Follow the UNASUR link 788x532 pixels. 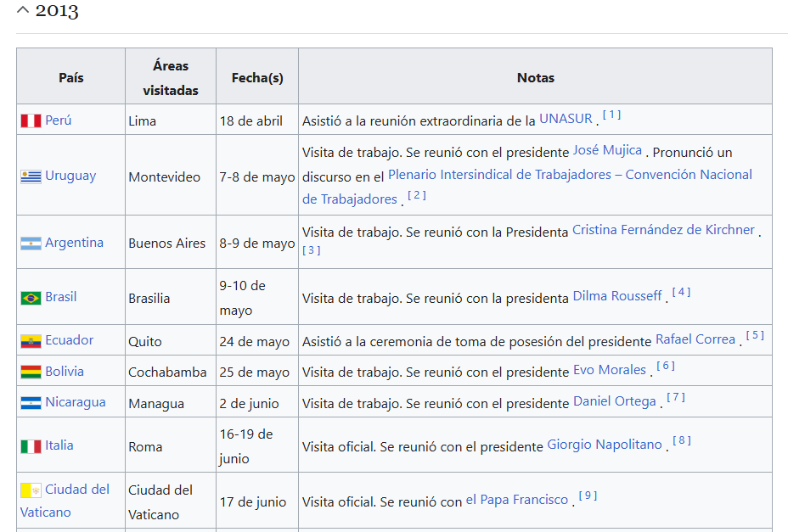click(x=566, y=119)
